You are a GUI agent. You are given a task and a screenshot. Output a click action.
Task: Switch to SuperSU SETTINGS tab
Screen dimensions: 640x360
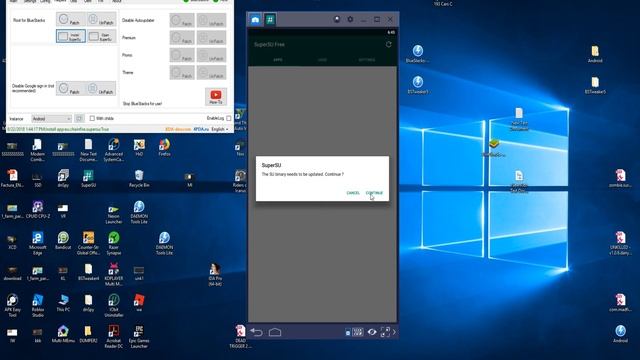[367, 60]
